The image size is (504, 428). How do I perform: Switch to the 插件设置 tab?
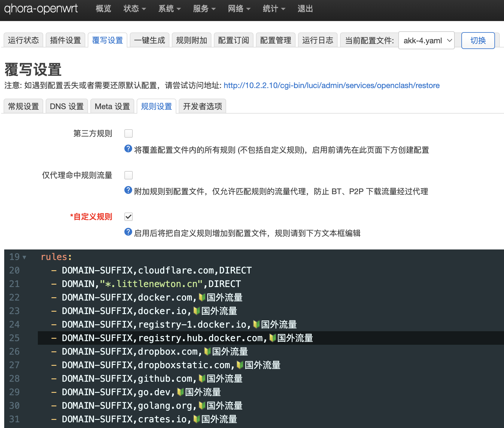click(x=65, y=40)
